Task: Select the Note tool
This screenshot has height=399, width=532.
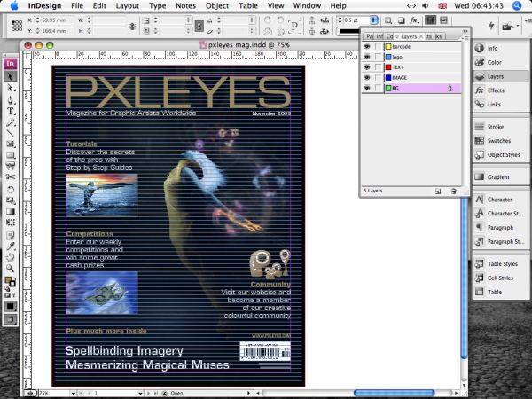Action: pos(10,235)
